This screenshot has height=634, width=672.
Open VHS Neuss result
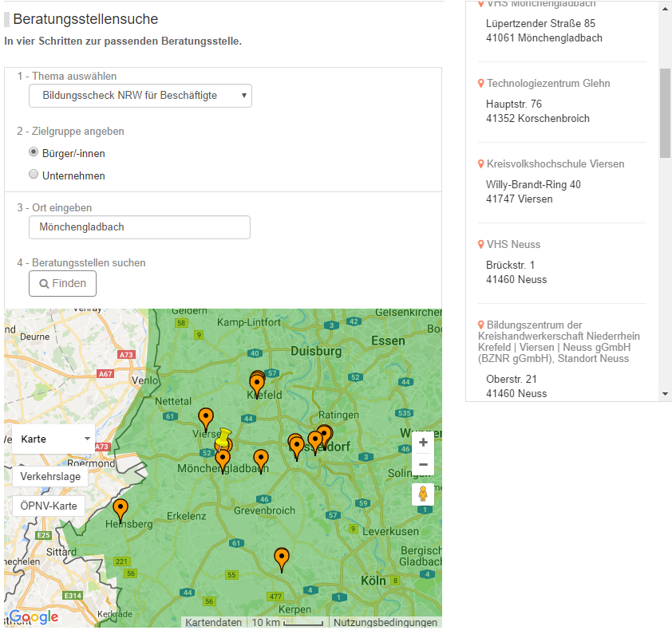click(x=513, y=245)
